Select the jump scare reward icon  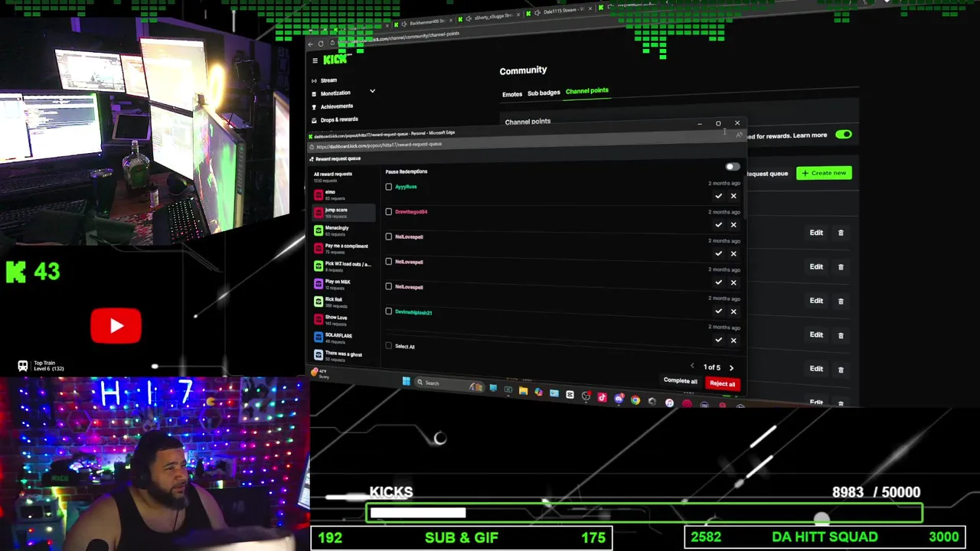[318, 212]
